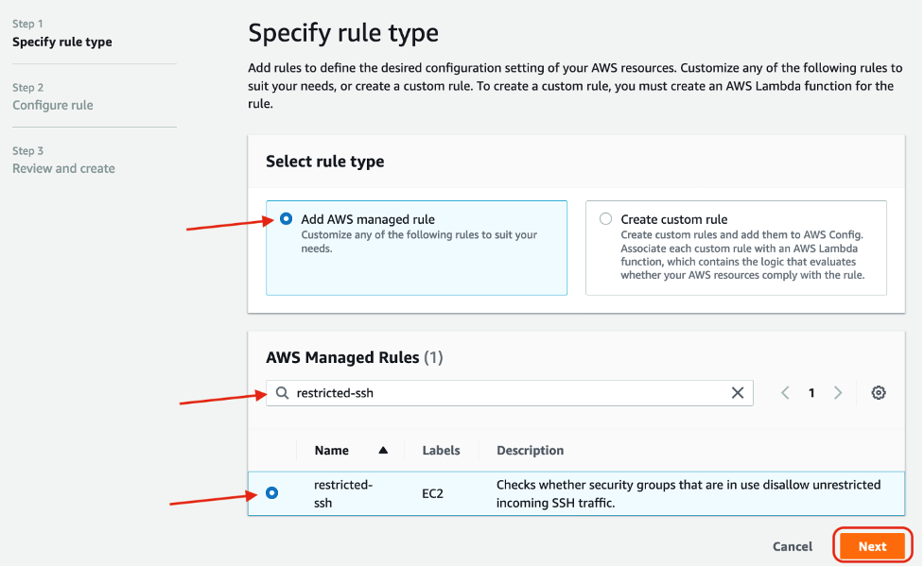Clear the search with the X icon
The image size is (924, 567).
click(x=738, y=392)
